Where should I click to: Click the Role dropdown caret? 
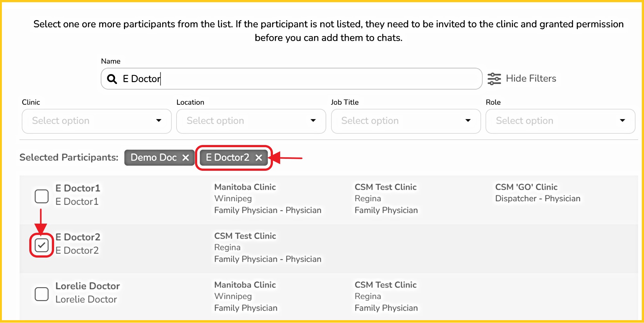coord(622,120)
